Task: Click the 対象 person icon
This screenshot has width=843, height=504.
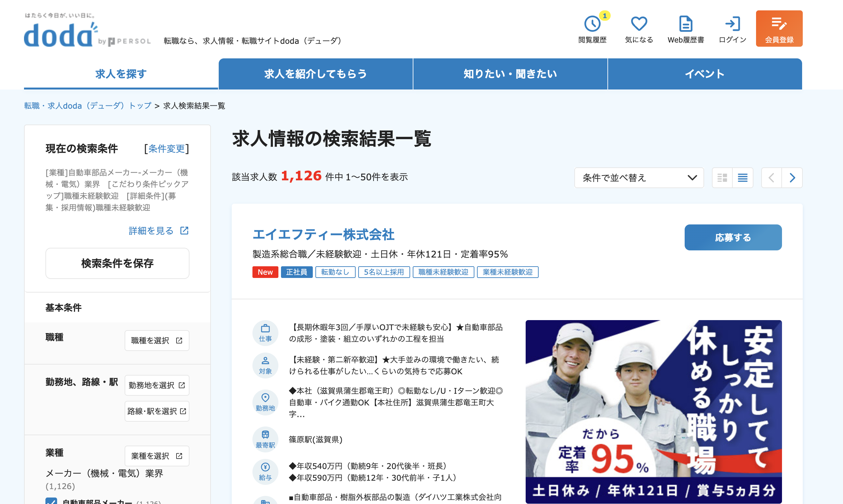Action: coord(265,366)
